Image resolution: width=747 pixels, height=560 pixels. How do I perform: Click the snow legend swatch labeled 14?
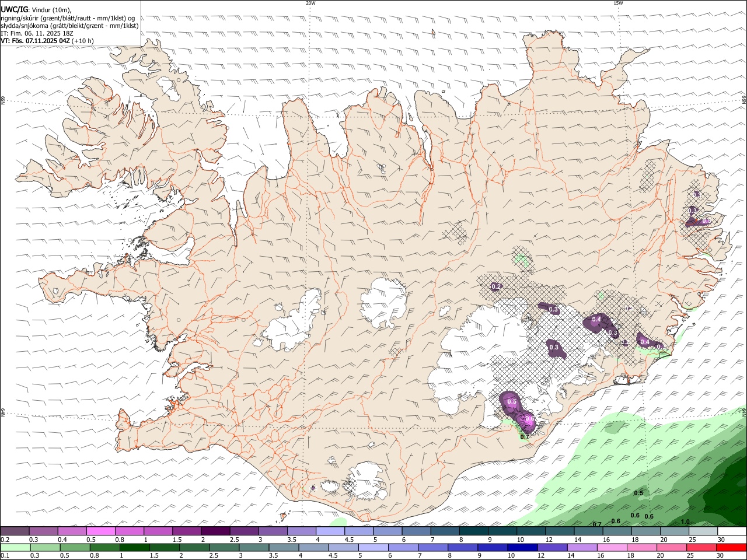click(588, 531)
